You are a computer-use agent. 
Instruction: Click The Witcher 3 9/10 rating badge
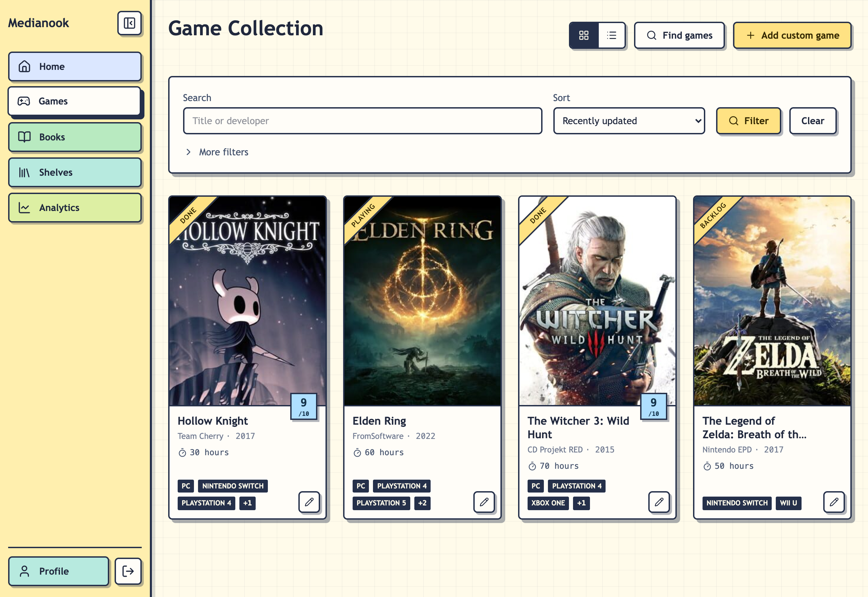click(653, 407)
